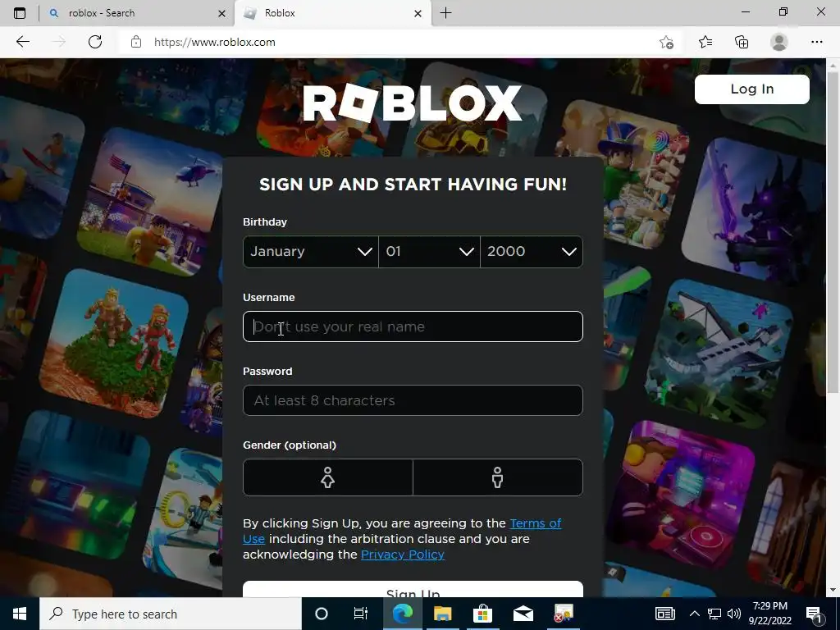The width and height of the screenshot is (840, 630).
Task: Open File Explorer from the taskbar
Action: (x=442, y=614)
